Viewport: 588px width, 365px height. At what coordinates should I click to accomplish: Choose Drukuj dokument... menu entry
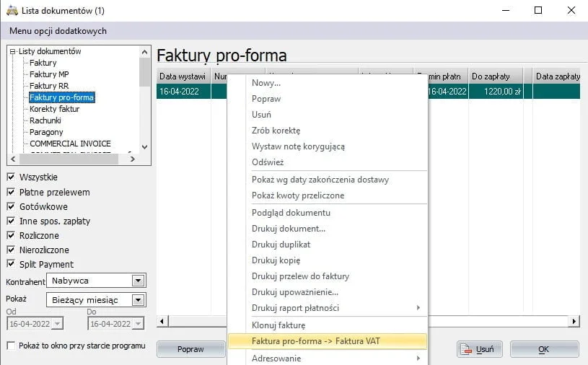coord(327,229)
